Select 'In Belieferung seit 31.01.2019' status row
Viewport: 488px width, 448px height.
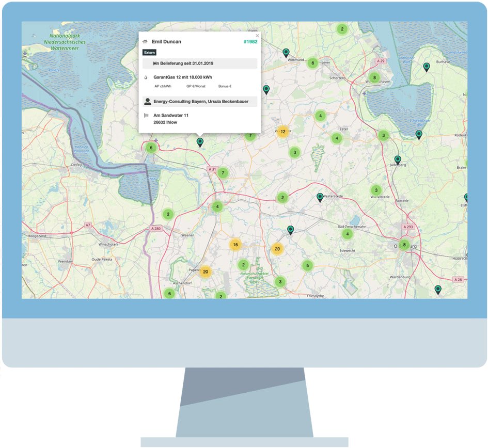(200, 63)
